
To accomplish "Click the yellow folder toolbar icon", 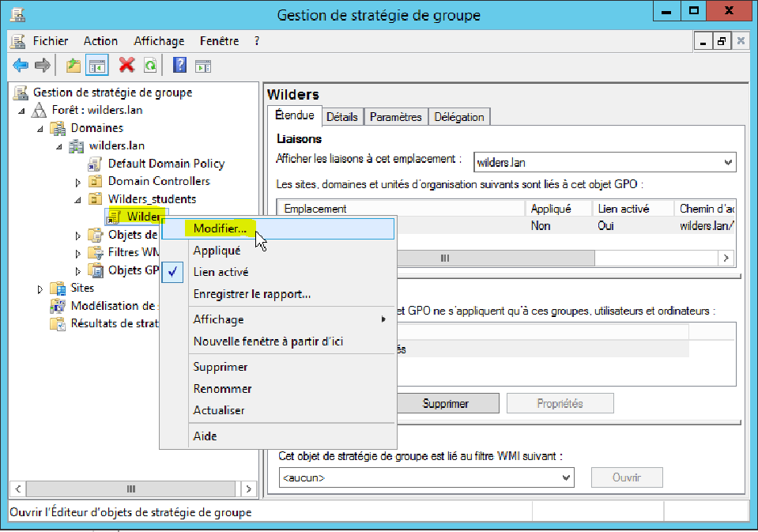I will pyautogui.click(x=72, y=65).
